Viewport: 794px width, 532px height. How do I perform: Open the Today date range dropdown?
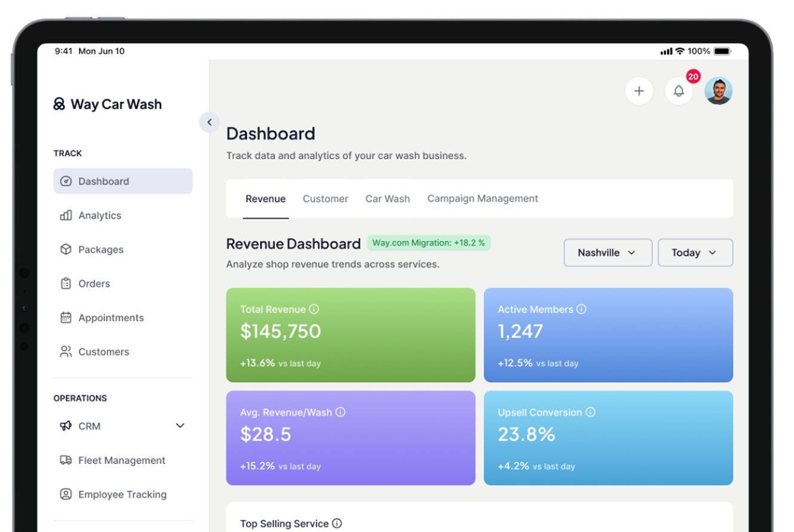695,253
